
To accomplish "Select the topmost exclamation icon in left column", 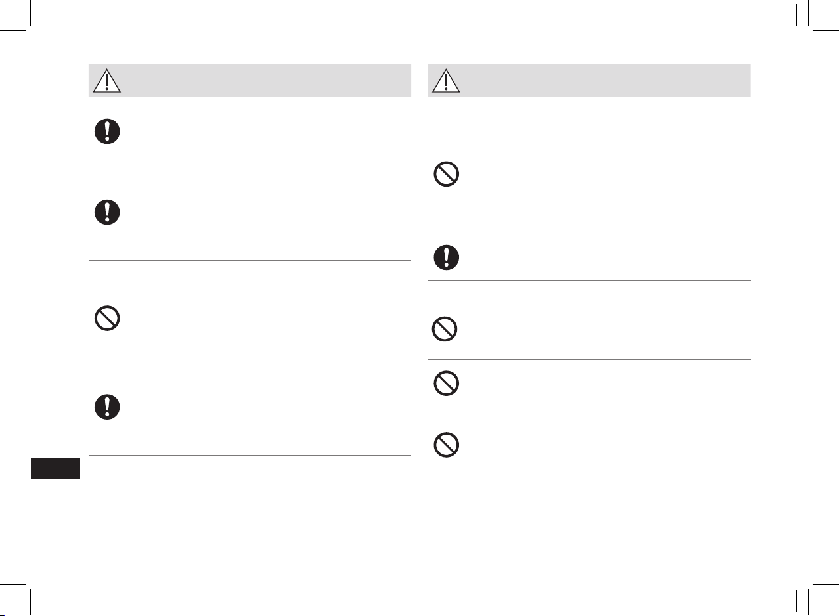I will [x=106, y=131].
